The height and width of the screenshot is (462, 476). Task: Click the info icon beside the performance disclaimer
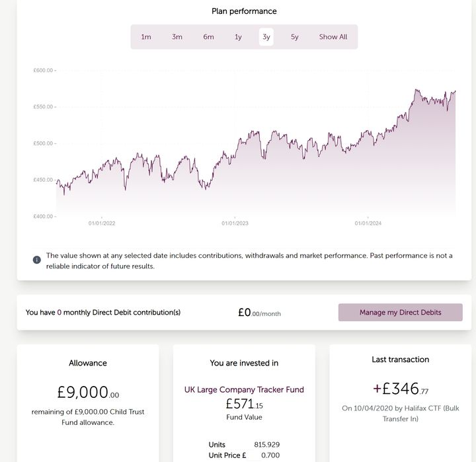[x=37, y=260]
